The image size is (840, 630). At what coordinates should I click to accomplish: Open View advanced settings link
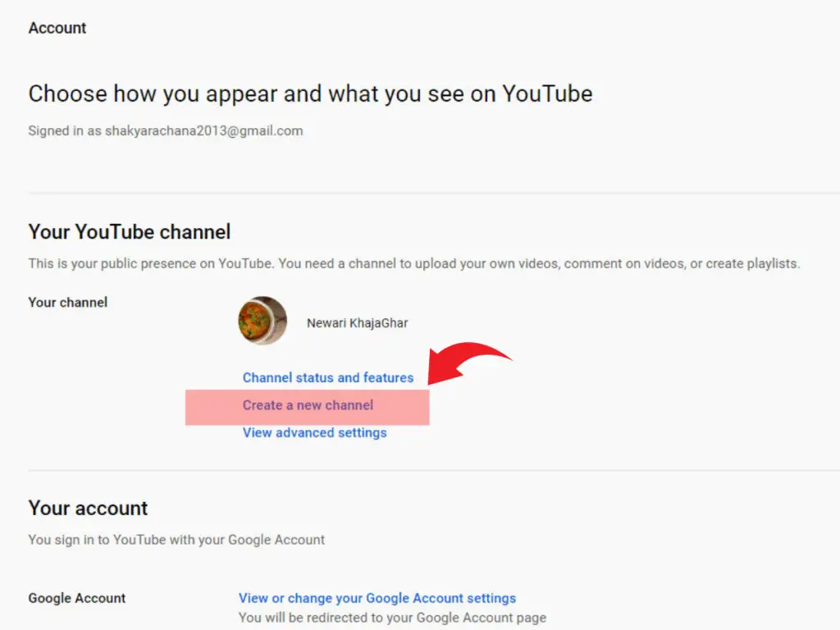click(314, 433)
